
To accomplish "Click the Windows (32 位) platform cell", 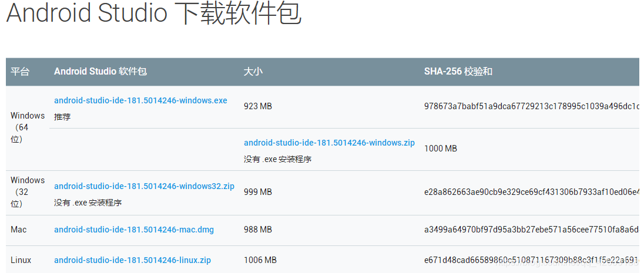I will coord(28,192).
